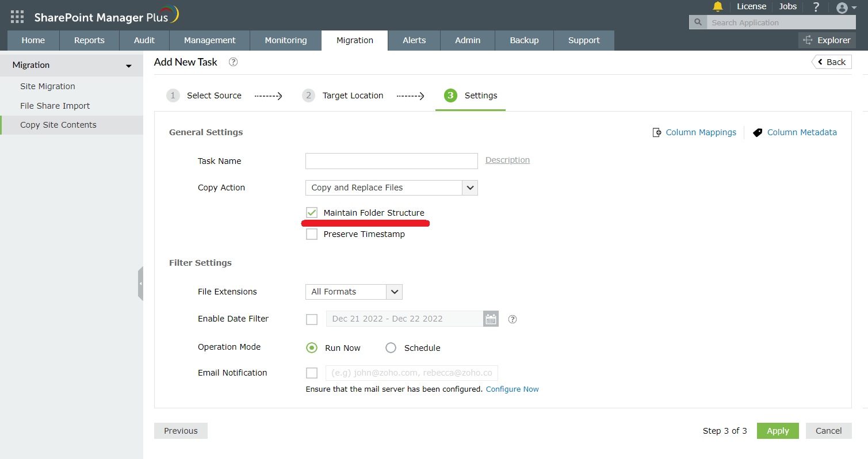The height and width of the screenshot is (459, 868).
Task: Open the Backup tab
Action: (x=525, y=40)
